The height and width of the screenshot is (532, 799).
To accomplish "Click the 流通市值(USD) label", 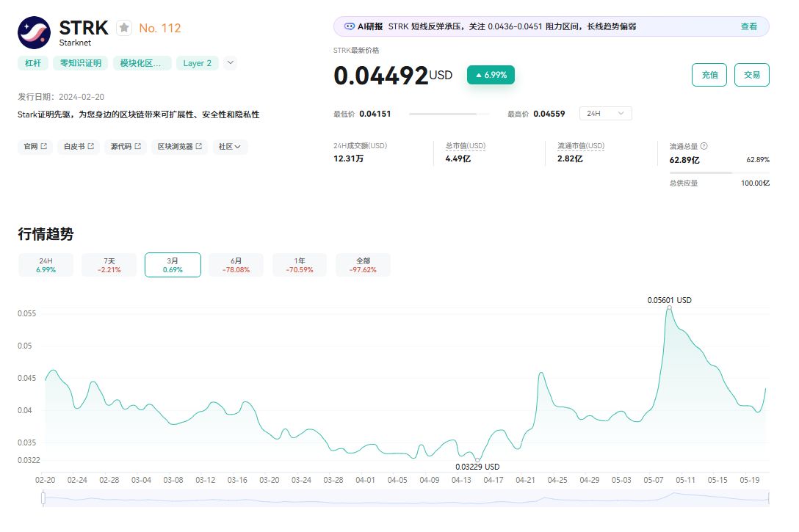I will (x=581, y=146).
